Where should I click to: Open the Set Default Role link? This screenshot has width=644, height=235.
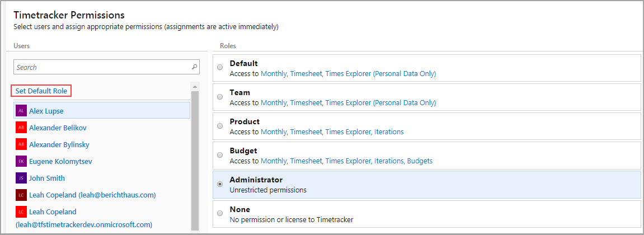41,91
